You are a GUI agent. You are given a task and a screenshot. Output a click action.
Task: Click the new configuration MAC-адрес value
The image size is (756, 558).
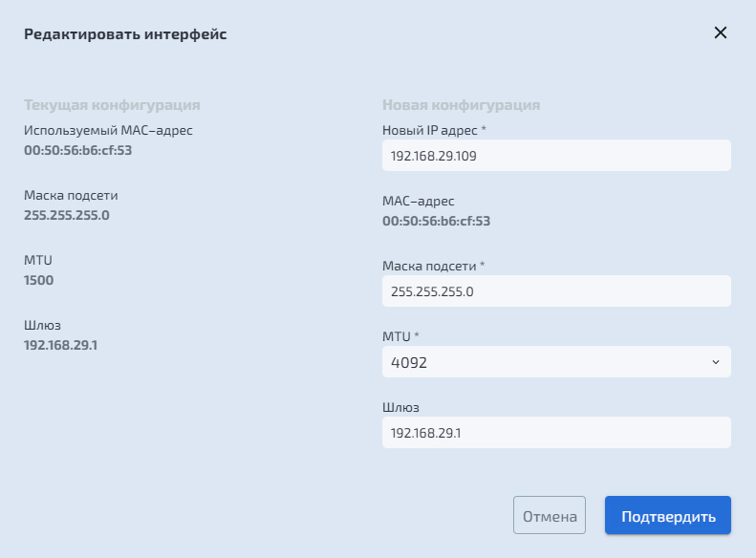pyautogui.click(x=437, y=221)
